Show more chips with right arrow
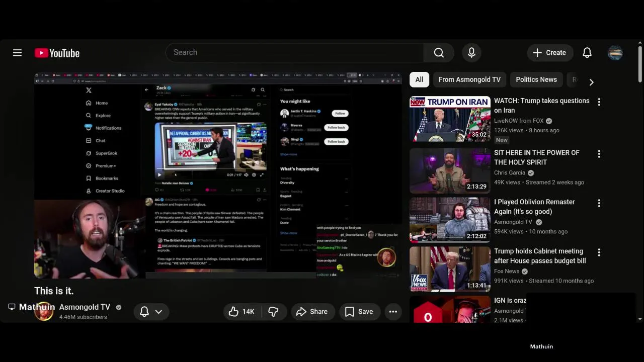This screenshot has height=362, width=644. (x=591, y=82)
